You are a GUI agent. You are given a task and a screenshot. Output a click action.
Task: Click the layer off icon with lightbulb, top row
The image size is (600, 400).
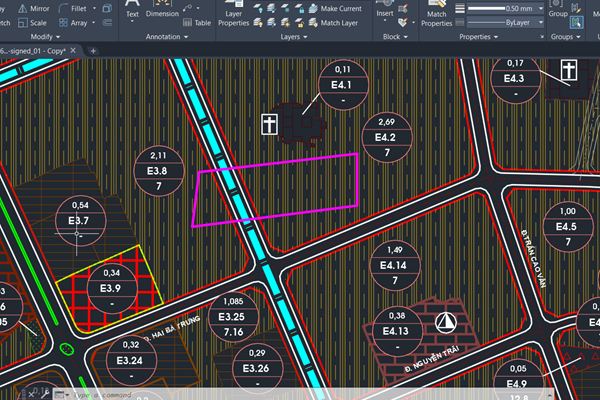click(x=258, y=8)
